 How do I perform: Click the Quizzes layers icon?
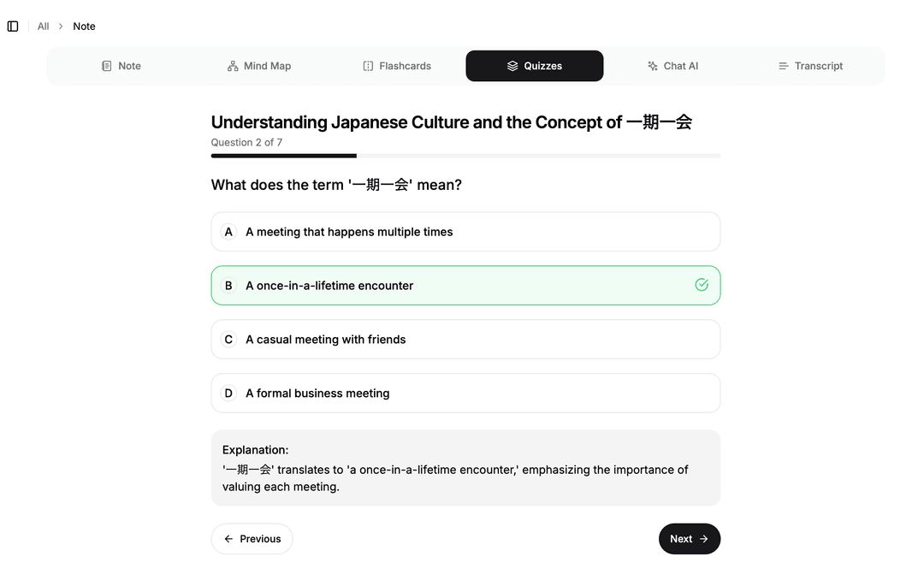(x=512, y=66)
